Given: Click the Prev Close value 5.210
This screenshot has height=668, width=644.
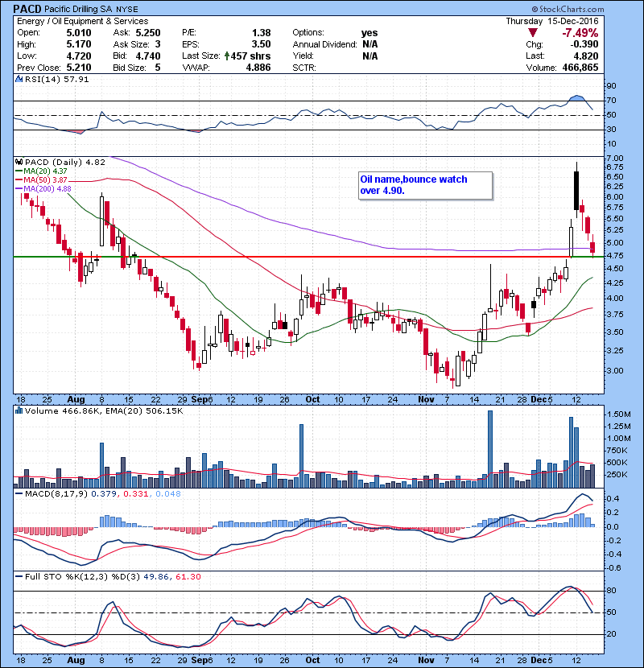Looking at the screenshot, I should click(x=78, y=68).
